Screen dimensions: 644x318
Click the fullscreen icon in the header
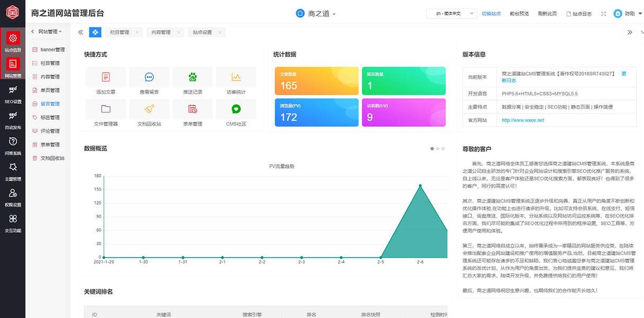604,14
